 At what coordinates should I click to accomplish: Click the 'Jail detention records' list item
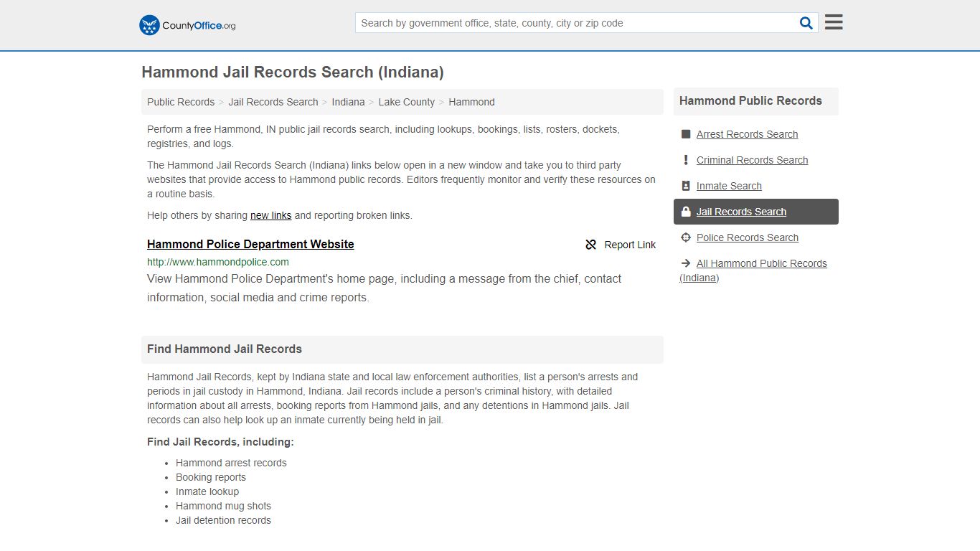coord(223,520)
